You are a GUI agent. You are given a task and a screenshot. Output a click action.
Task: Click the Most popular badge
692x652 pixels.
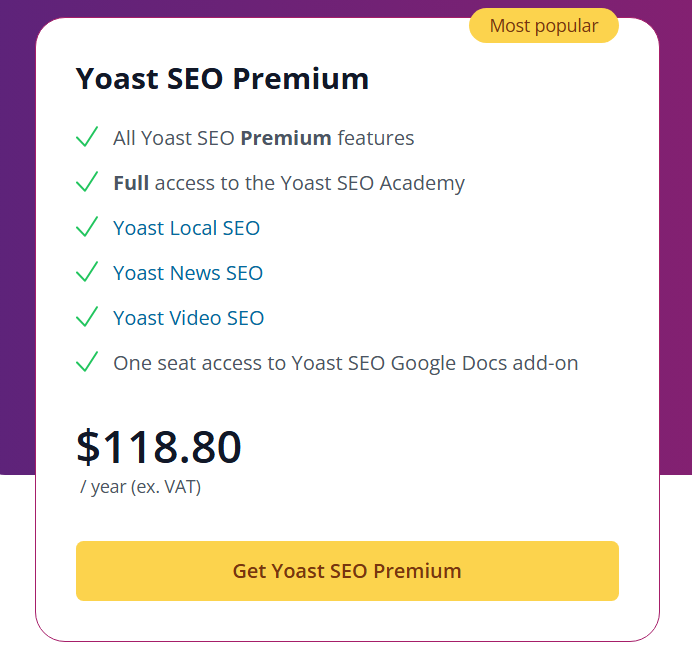[x=543, y=26]
